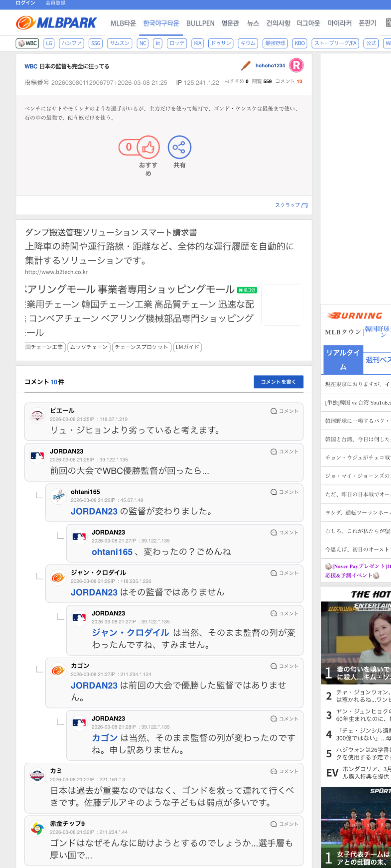Click the pink R badge icon
This screenshot has height=868, width=391.
tap(296, 66)
